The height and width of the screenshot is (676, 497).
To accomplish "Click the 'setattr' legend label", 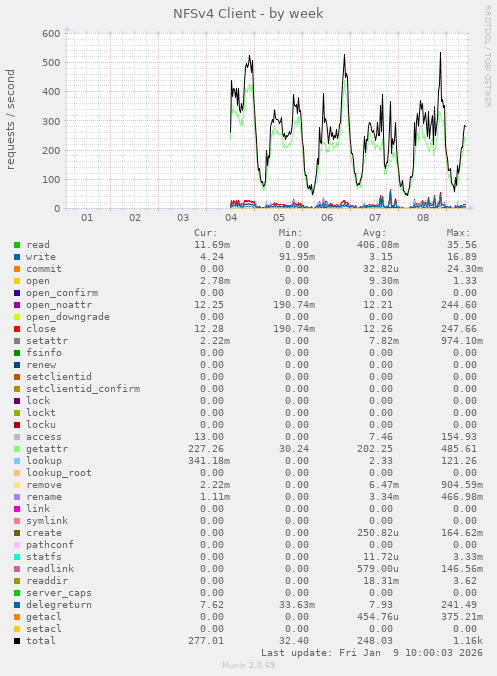I will pyautogui.click(x=47, y=341).
